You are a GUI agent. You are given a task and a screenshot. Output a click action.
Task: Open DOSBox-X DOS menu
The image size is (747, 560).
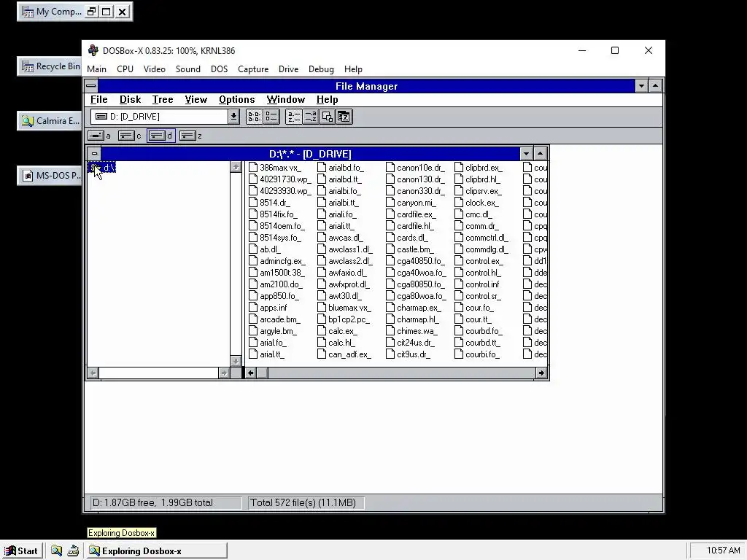coord(219,69)
